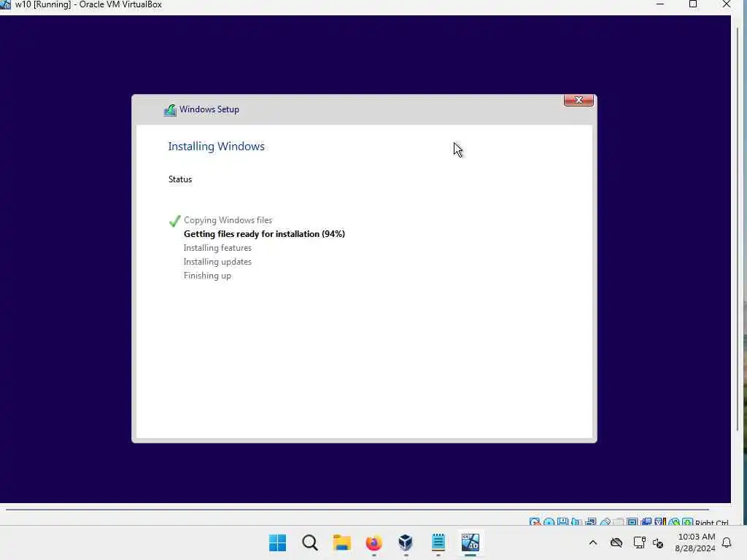Click 'Getting files ready for installation (94%)'

point(264,234)
